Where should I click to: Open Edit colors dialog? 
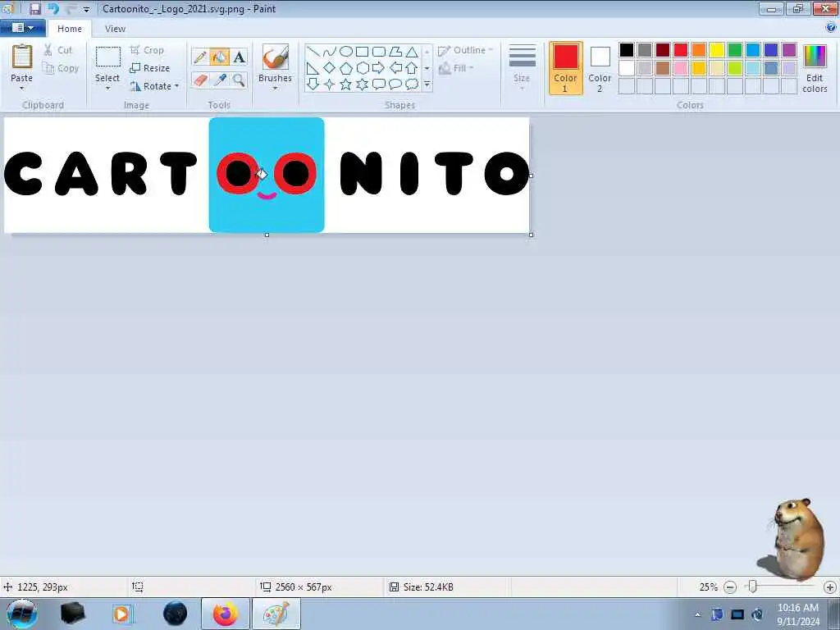pyautogui.click(x=815, y=69)
